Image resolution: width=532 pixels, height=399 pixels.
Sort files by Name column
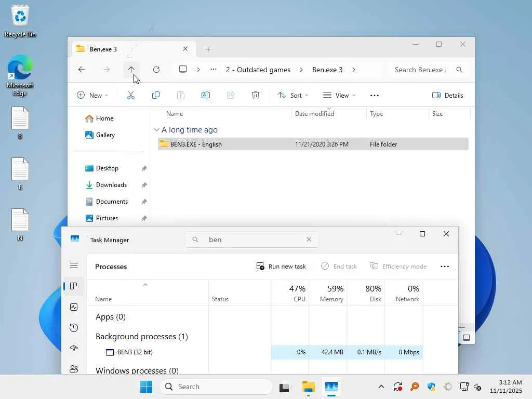175,114
